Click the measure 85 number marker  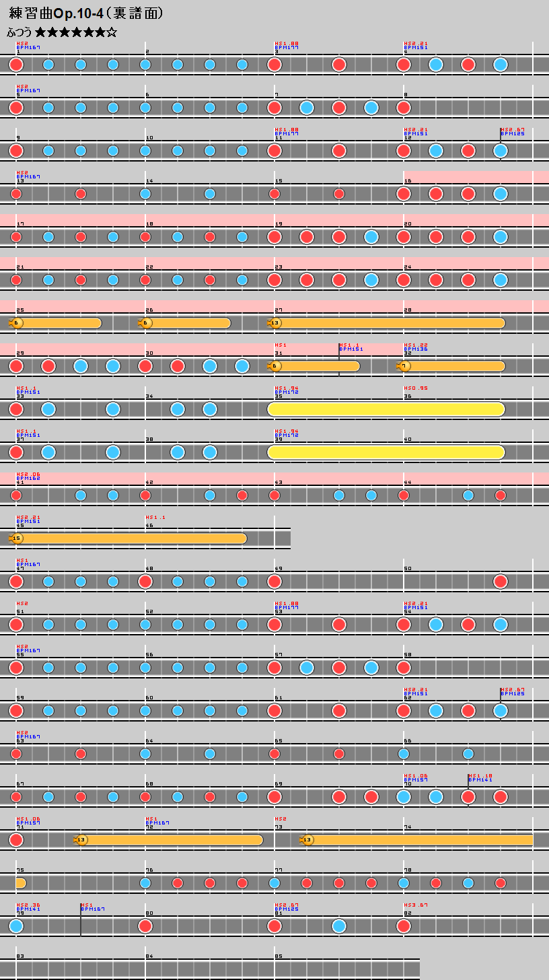point(279,956)
